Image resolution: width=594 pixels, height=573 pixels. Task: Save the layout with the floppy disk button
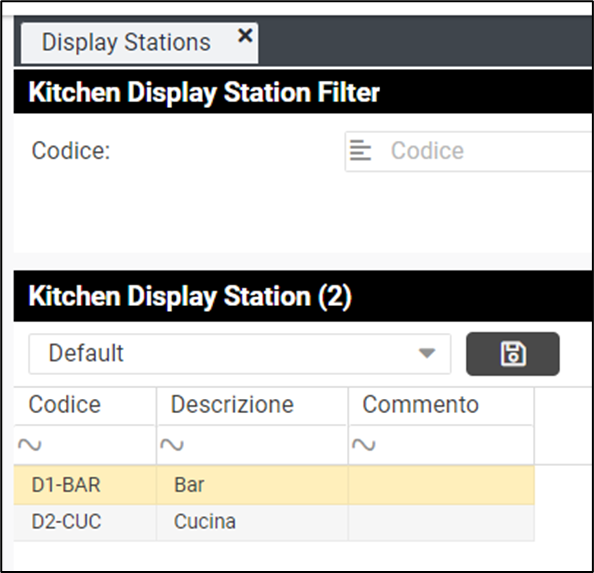513,354
